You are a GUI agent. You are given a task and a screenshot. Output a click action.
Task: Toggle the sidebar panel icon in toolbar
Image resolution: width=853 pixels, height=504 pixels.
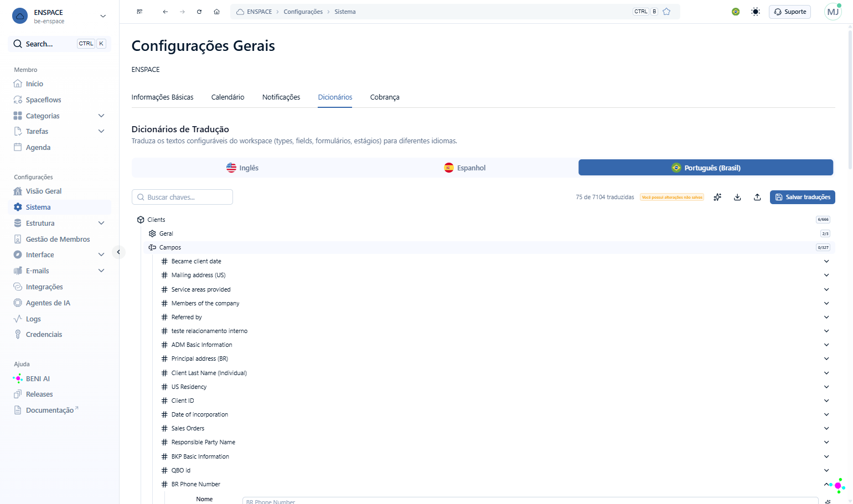(x=139, y=12)
